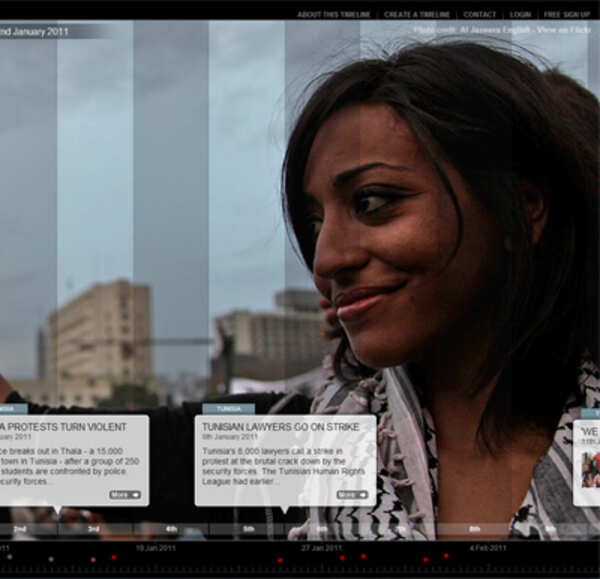Image resolution: width=600 pixels, height=579 pixels.
Task: Click the 27 Jan 2011 date on scrubber
Action: [321, 548]
